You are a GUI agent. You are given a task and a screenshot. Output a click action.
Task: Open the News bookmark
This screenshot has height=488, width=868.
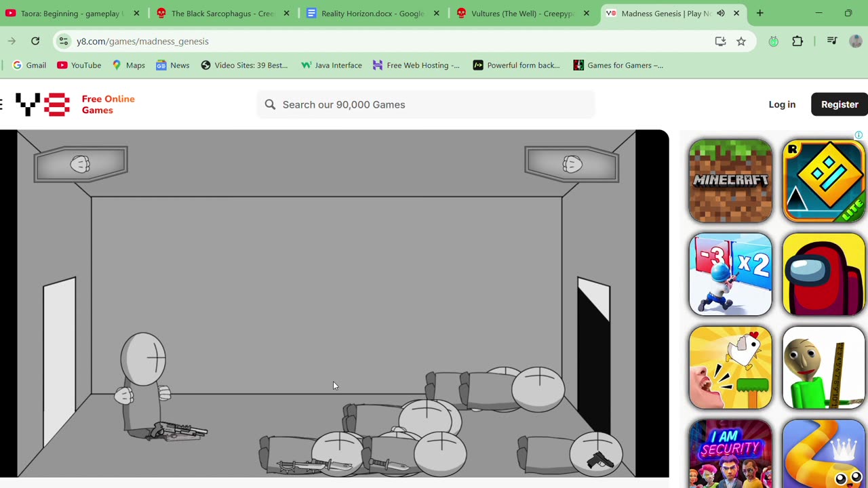click(x=173, y=65)
